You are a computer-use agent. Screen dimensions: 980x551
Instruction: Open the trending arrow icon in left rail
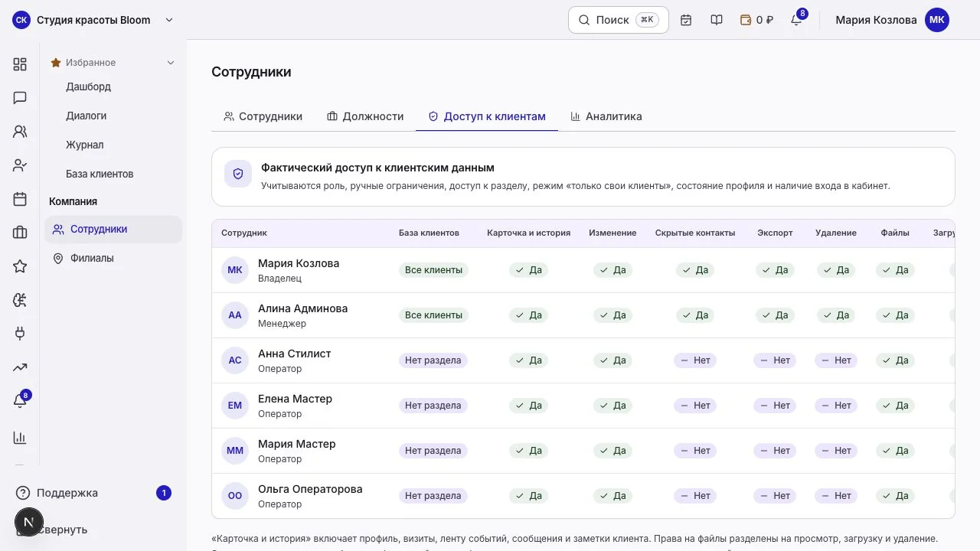(x=20, y=367)
